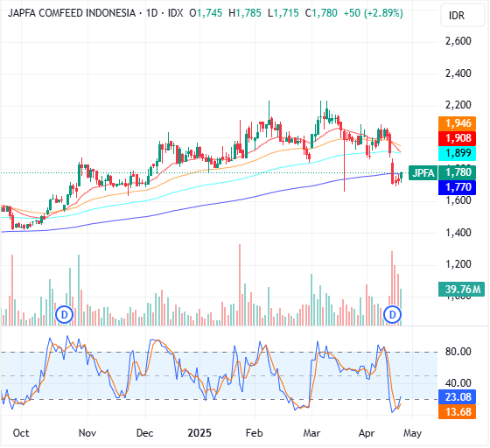Click the O1,745 open value in header
This screenshot has height=448, width=490.
[x=206, y=13]
